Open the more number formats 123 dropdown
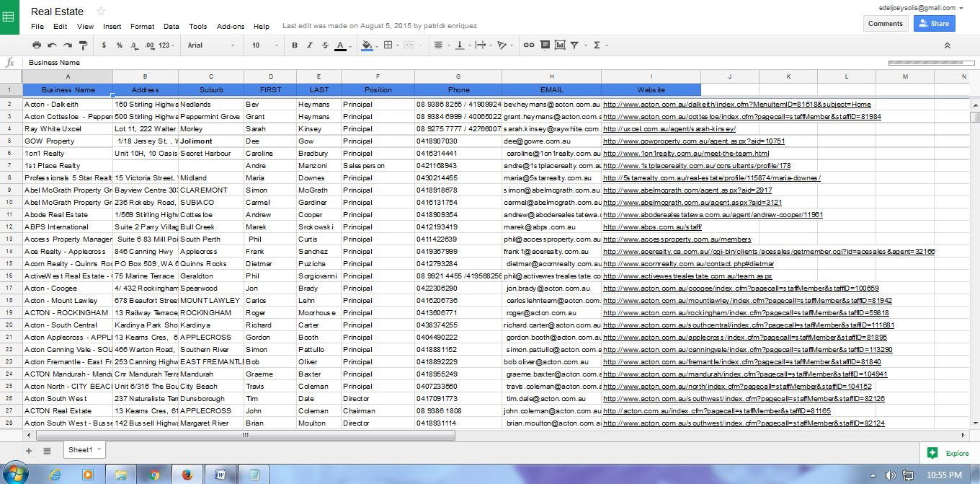The width and height of the screenshot is (980, 484). pos(167,45)
